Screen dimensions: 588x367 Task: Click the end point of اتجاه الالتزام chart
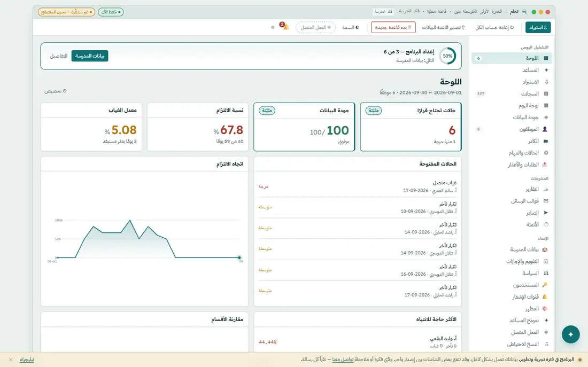[x=239, y=257]
